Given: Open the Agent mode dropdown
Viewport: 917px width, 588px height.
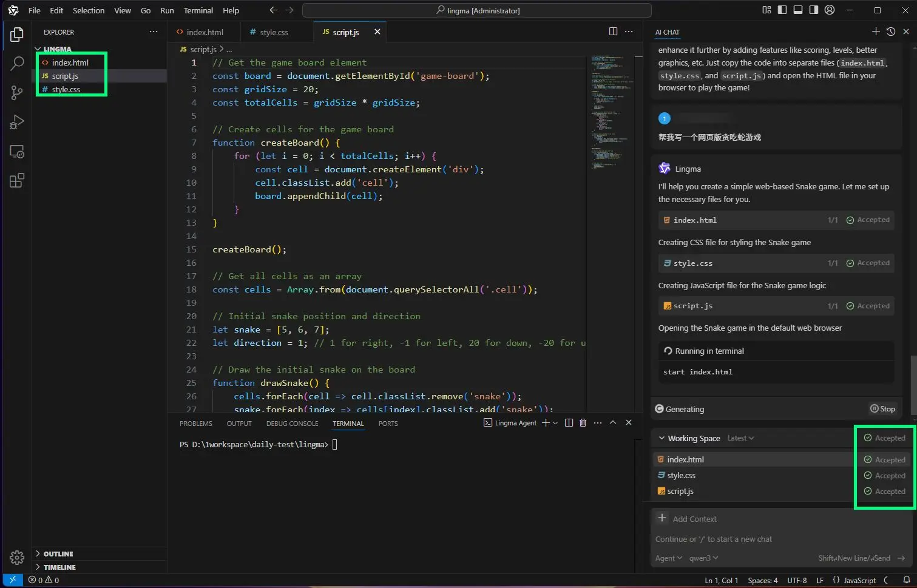Looking at the screenshot, I should 668,558.
